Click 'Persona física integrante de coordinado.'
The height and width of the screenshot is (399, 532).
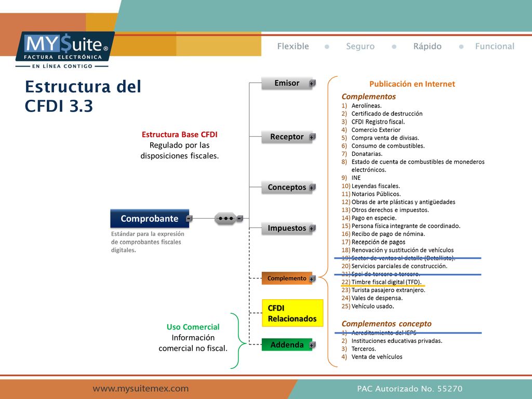(406, 226)
